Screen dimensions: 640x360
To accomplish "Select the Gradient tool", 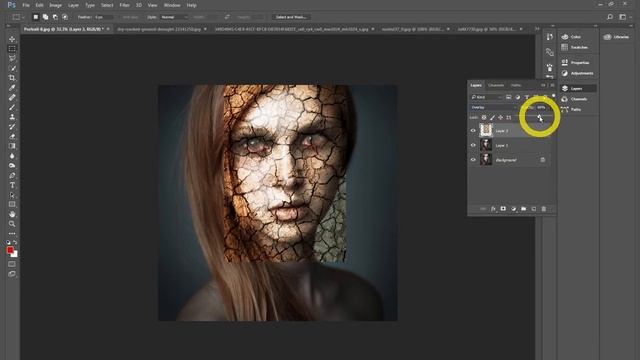I will coord(12,146).
